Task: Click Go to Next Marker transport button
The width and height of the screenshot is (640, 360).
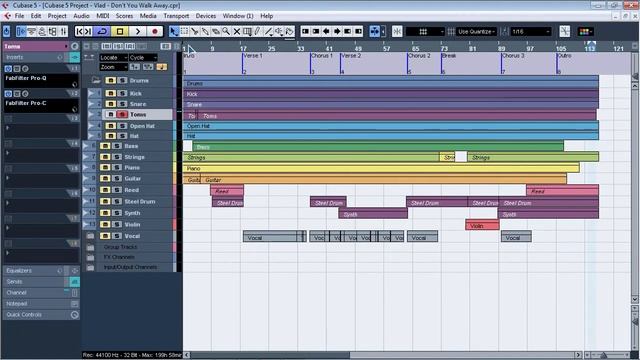Action: (x=89, y=31)
